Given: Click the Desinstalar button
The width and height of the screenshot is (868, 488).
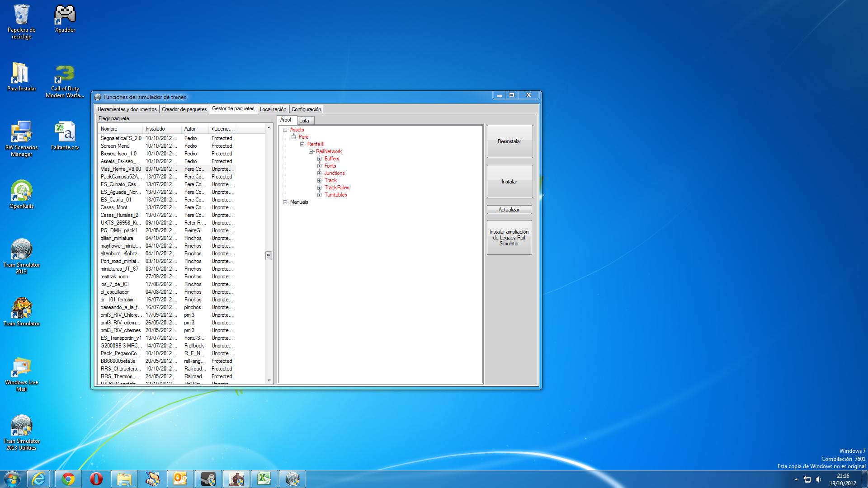Looking at the screenshot, I should pos(509,141).
